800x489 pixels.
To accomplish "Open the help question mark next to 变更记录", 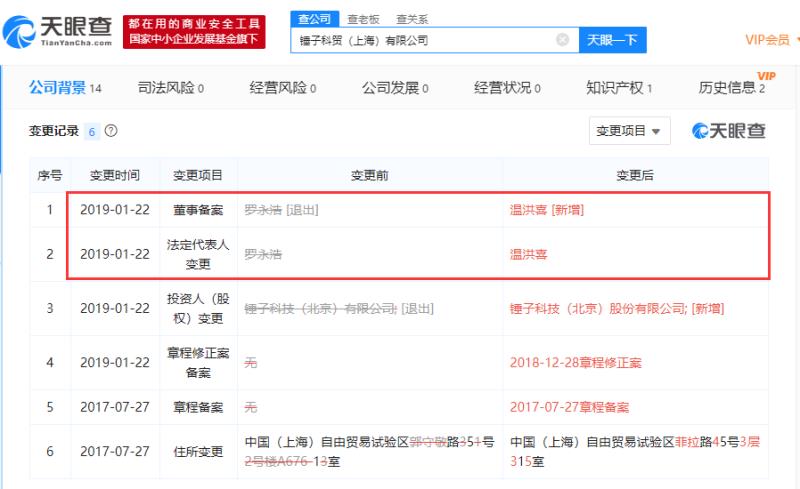I will (111, 131).
